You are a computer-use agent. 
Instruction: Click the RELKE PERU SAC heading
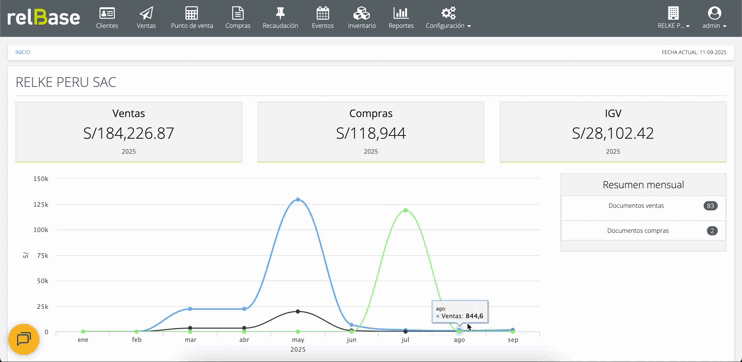(66, 82)
